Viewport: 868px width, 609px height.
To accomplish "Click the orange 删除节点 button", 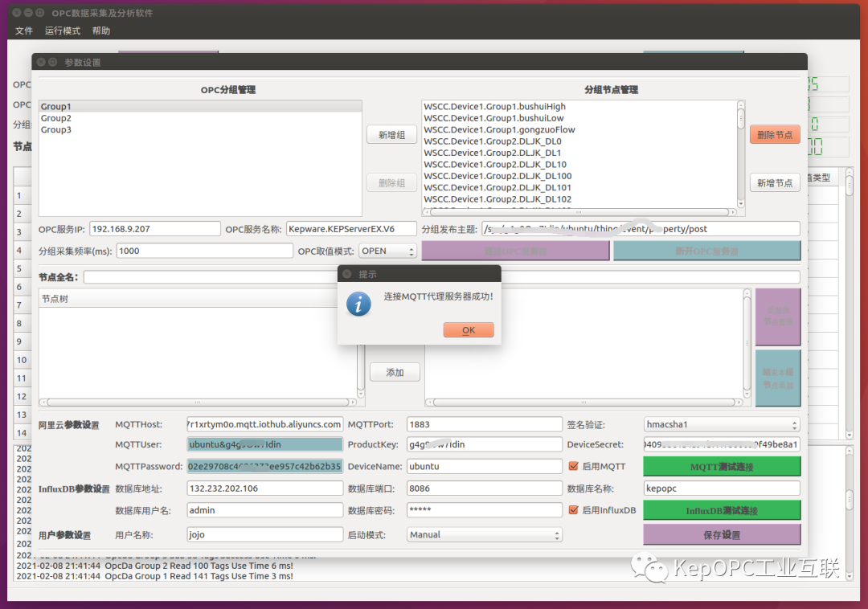I will (x=775, y=135).
